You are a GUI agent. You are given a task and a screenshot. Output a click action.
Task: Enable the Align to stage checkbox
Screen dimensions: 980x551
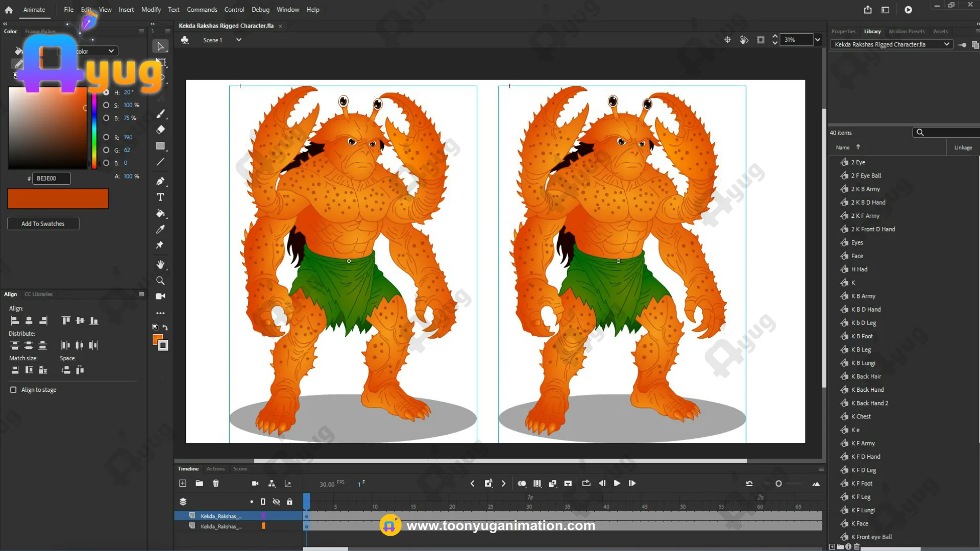tap(13, 390)
